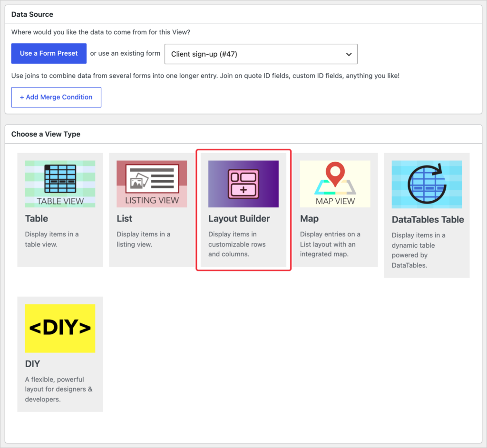This screenshot has height=448, width=487.
Task: Click the Use a Form Preset button
Action: (49, 53)
